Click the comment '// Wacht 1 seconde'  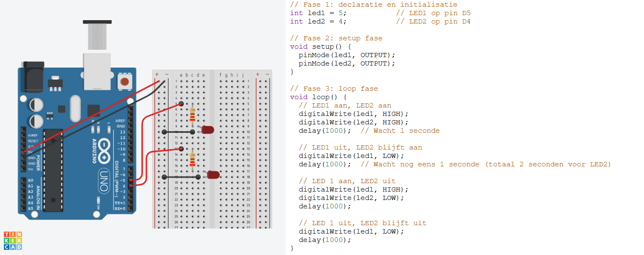400,131
